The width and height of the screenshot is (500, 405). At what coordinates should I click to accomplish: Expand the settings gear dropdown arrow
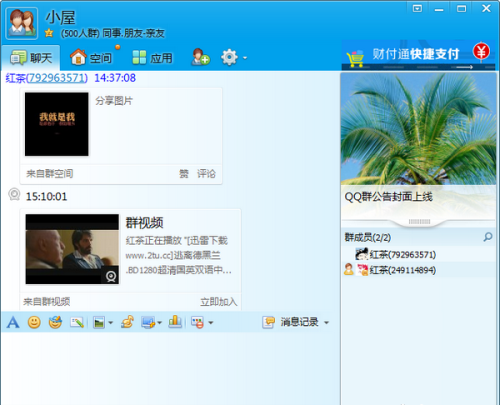(245, 58)
